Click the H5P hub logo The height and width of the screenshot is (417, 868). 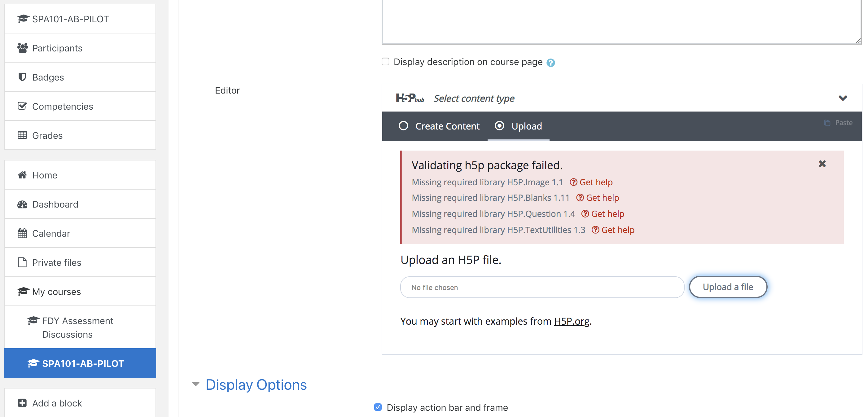click(410, 98)
